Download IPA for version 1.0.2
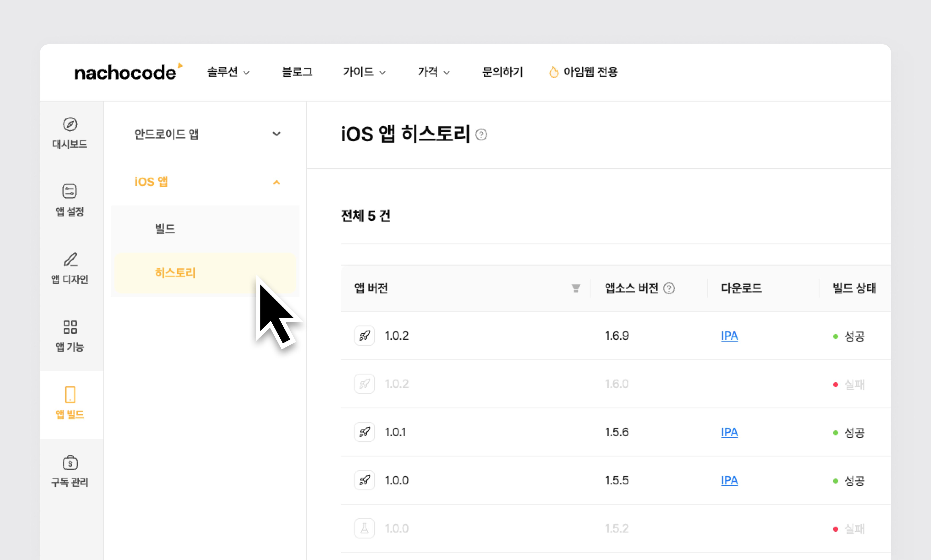 [729, 336]
